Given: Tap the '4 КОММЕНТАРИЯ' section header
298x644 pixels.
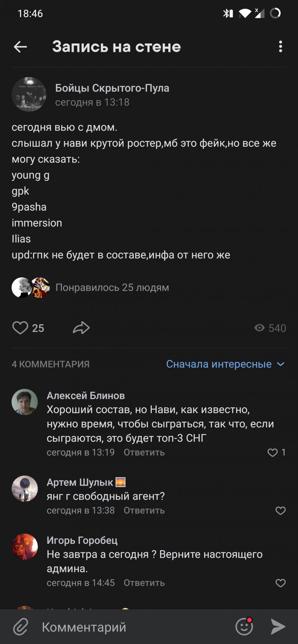Looking at the screenshot, I should (x=50, y=364).
